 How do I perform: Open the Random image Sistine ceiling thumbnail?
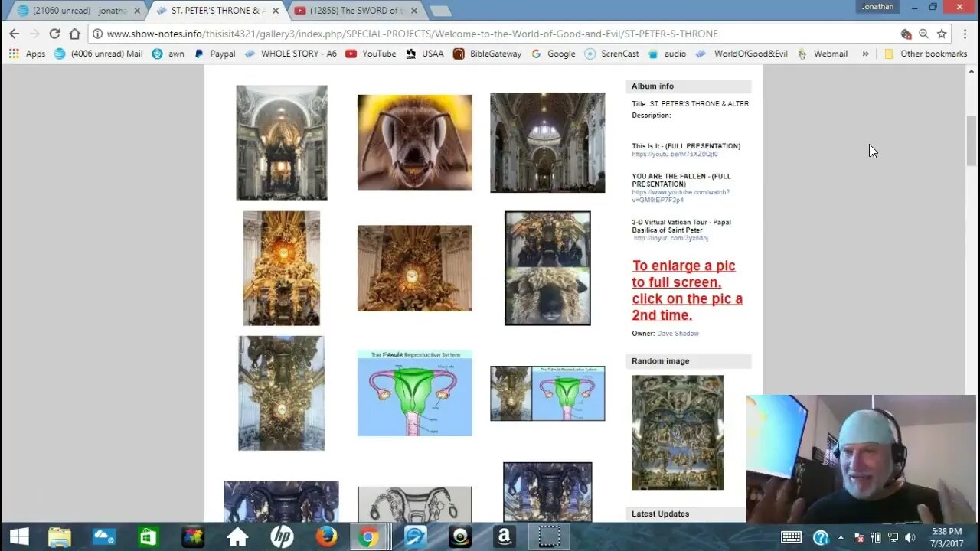click(678, 432)
